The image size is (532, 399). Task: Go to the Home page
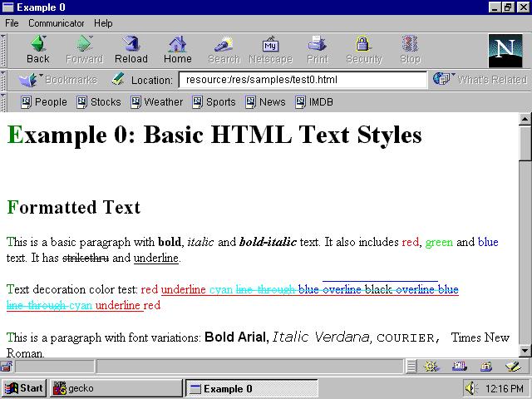coord(177,50)
